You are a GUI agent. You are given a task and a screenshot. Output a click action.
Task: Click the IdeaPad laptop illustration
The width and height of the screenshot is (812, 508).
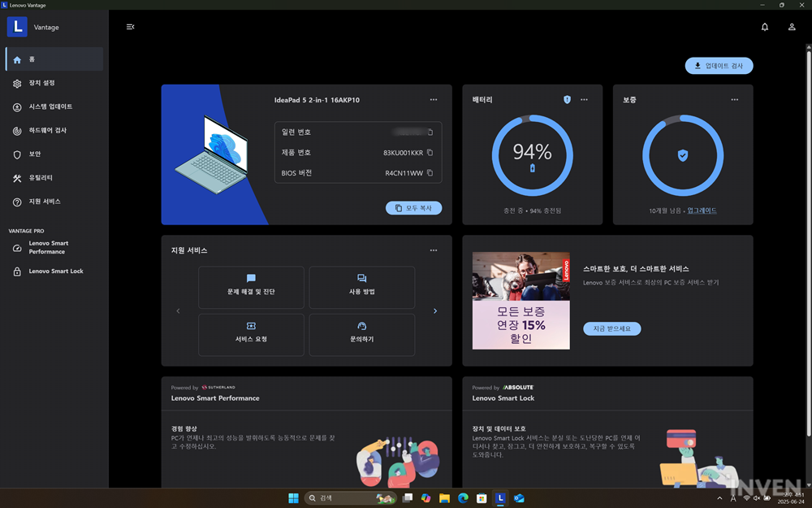click(x=211, y=154)
